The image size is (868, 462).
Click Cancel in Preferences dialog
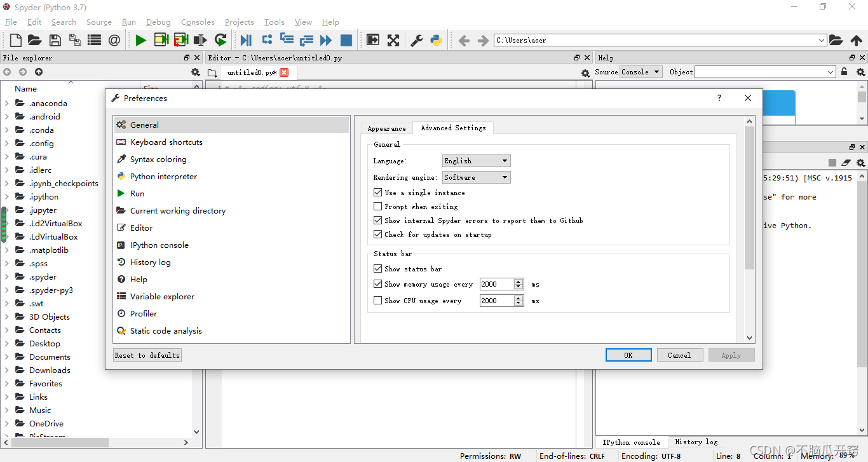[679, 355]
